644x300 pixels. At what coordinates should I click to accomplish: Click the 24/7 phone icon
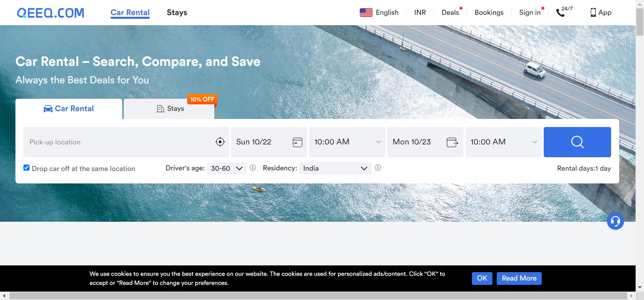point(560,13)
